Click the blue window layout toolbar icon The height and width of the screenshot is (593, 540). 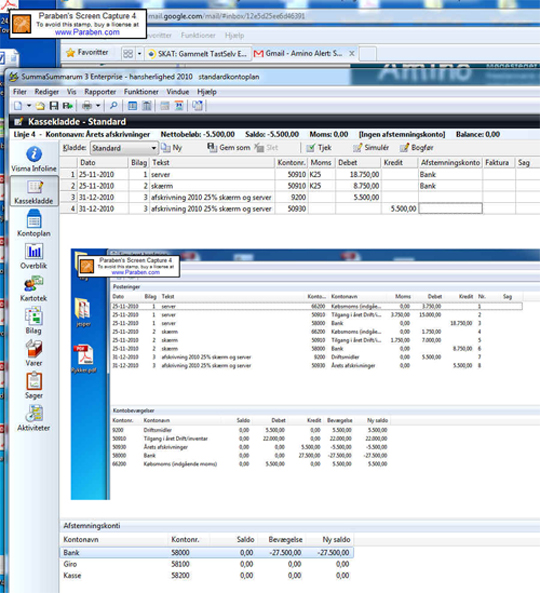pos(132,106)
